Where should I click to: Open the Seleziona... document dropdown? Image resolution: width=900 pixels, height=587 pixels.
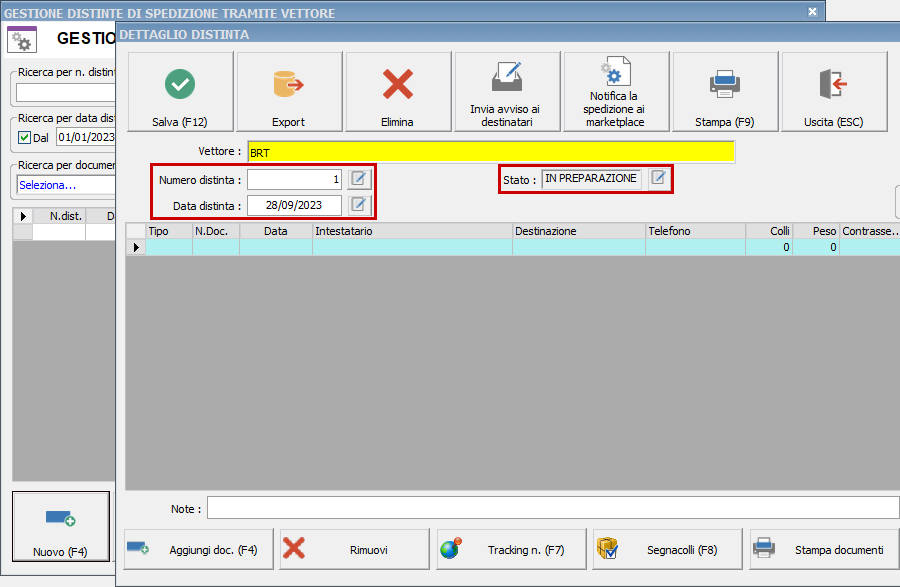click(x=66, y=185)
